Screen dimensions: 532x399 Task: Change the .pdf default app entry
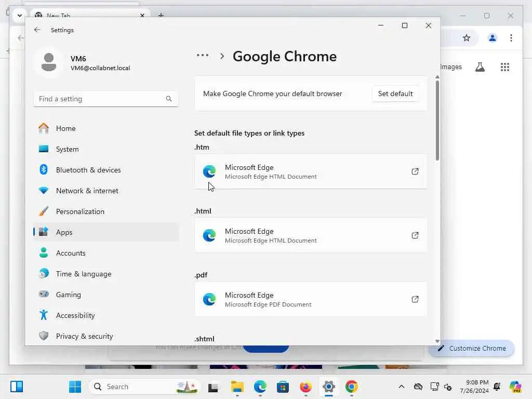click(311, 300)
